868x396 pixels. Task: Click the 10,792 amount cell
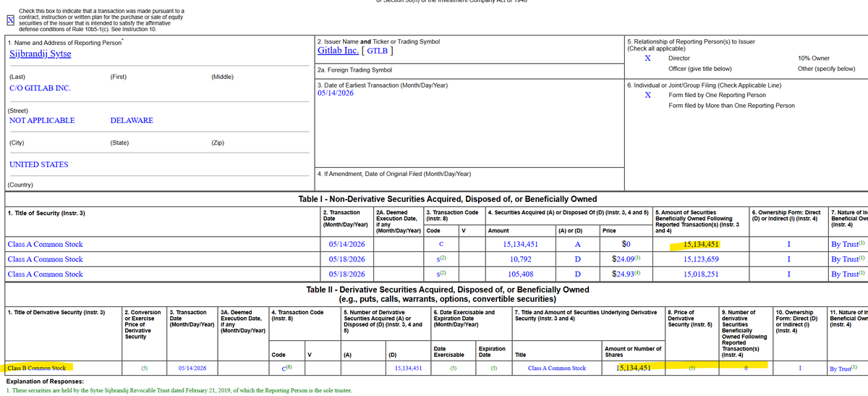point(521,259)
